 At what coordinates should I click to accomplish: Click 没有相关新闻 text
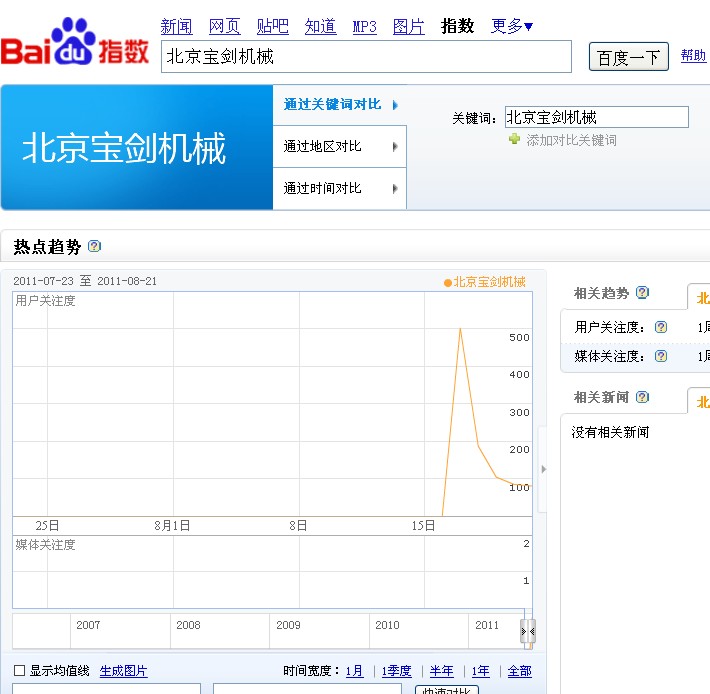click(610, 432)
